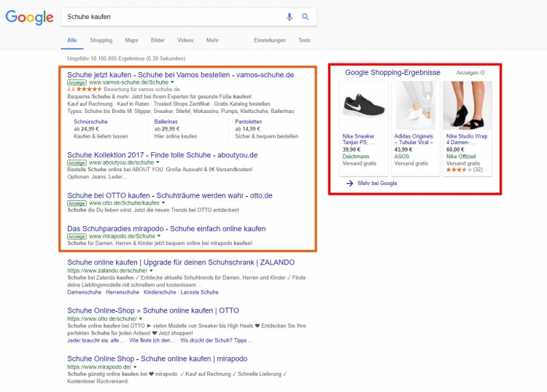Open the ZALANDO Schuhe online kaufen result
Screen dimensions: 547x392
[x=181, y=262]
